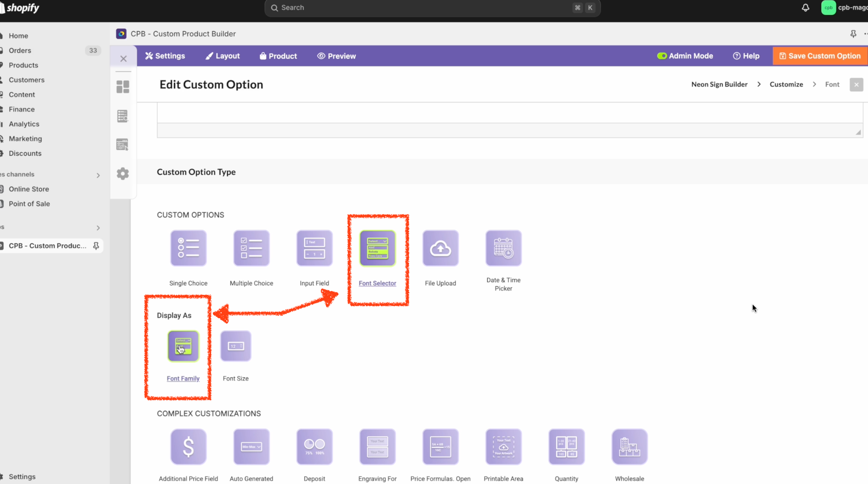Select the Single Choice option icon
Image resolution: width=868 pixels, height=484 pixels.
(x=188, y=248)
